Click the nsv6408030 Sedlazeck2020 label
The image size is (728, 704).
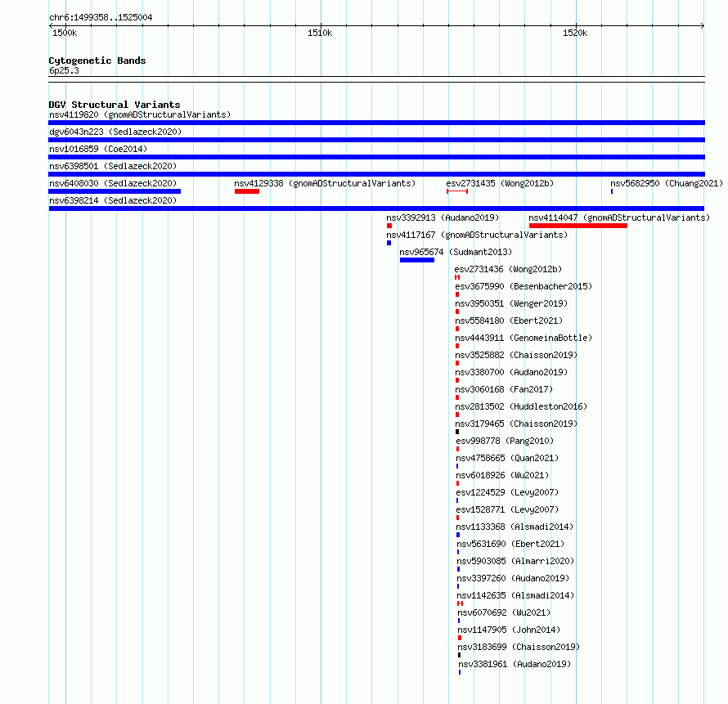(x=113, y=183)
